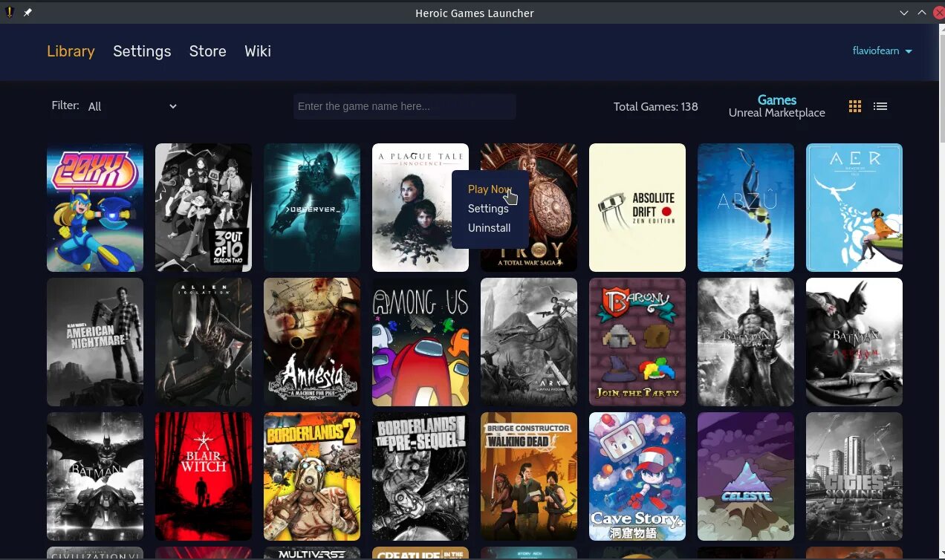
Task: Open ARK Survival Evolved cover
Action: pos(529,342)
